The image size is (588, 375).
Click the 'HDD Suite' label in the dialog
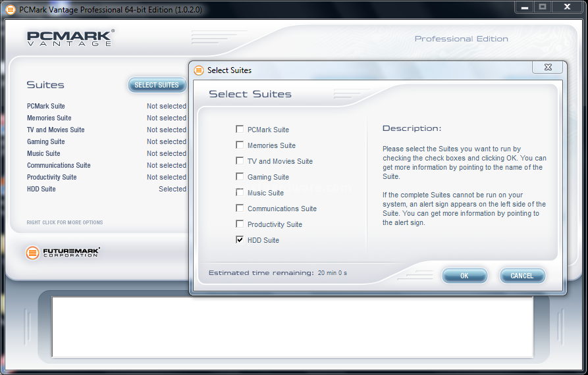263,240
